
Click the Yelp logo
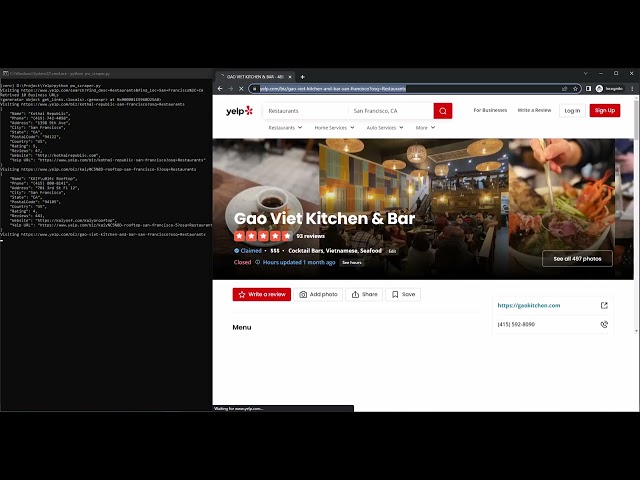[239, 111]
